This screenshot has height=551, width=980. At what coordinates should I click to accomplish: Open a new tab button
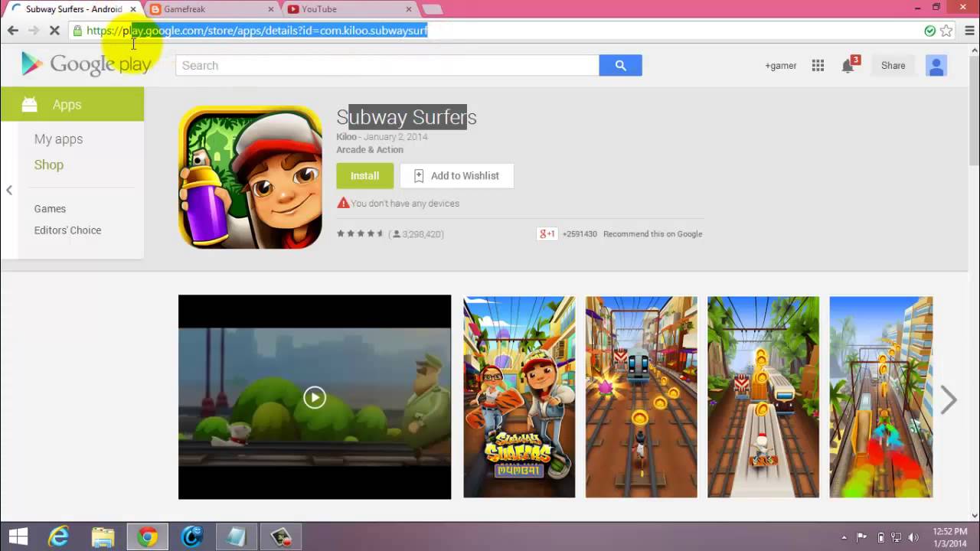point(433,9)
